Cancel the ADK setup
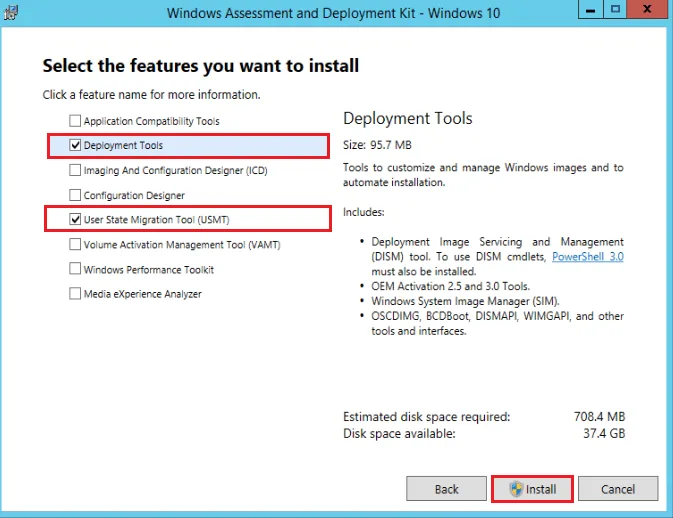Screen dimensions: 673x518 point(618,488)
